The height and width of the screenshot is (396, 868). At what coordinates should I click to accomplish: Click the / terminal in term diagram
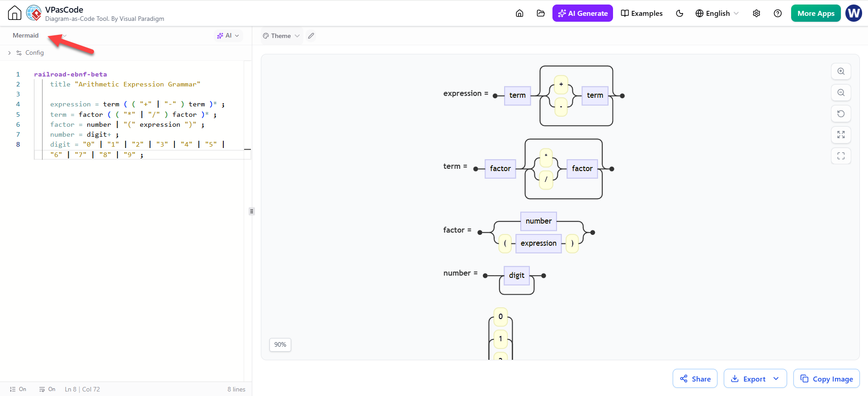(x=546, y=179)
